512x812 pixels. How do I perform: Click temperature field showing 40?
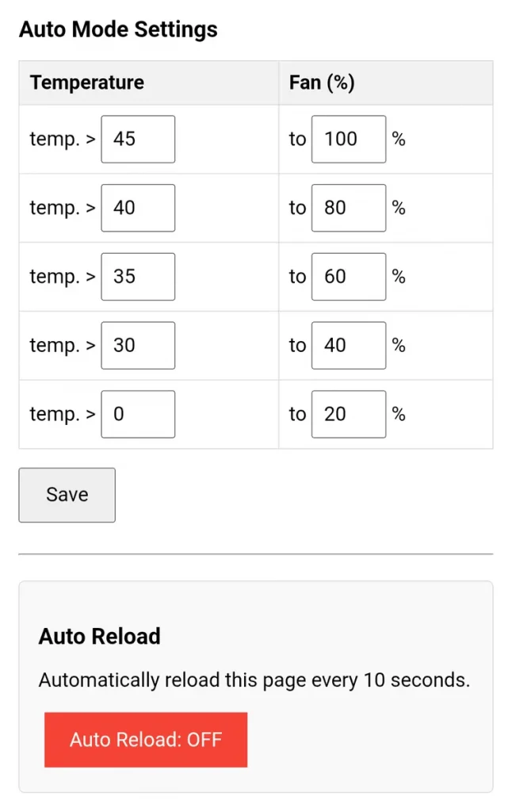[138, 208]
